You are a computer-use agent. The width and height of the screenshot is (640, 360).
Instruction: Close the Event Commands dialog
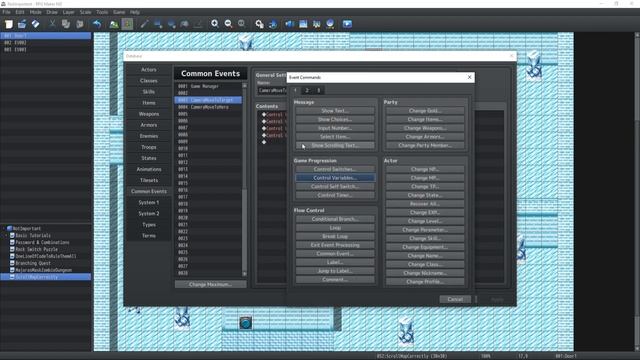(x=469, y=77)
